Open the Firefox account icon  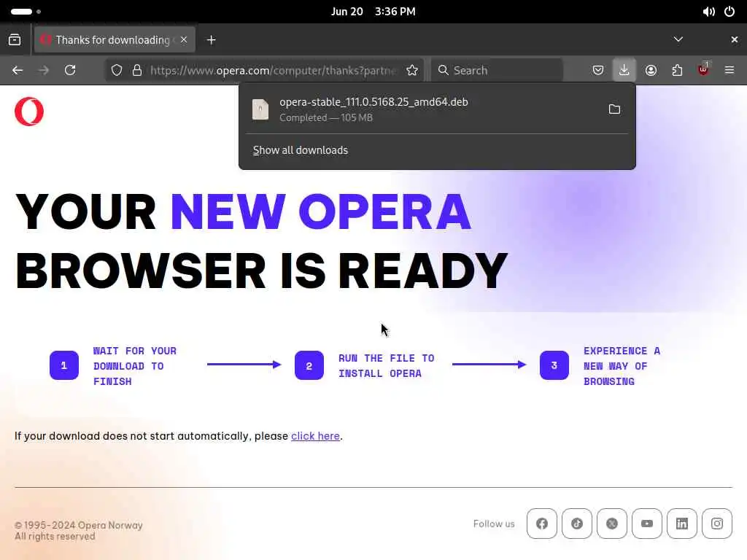pos(651,71)
